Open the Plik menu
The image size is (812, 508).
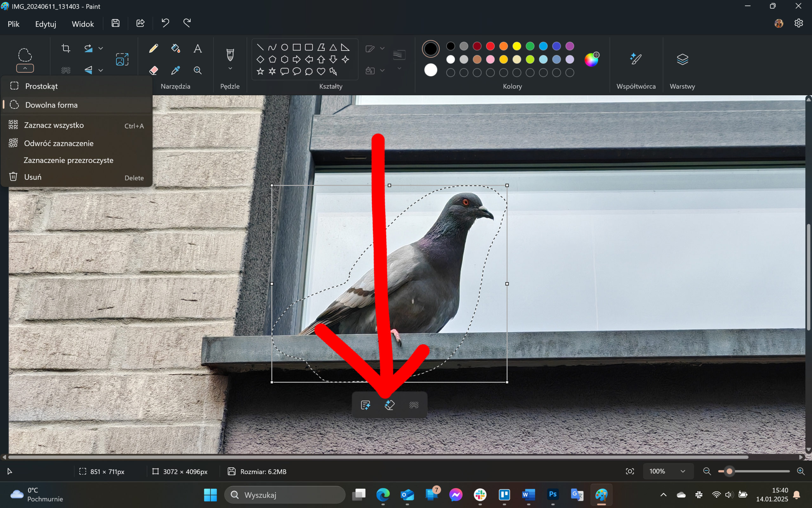(14, 24)
